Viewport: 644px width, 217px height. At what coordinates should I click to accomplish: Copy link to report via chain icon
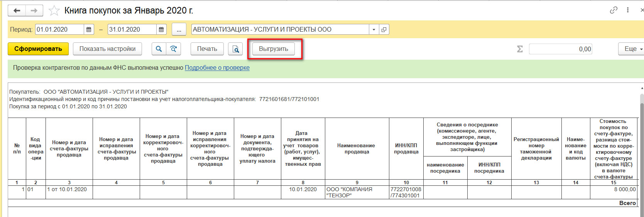coord(614,10)
